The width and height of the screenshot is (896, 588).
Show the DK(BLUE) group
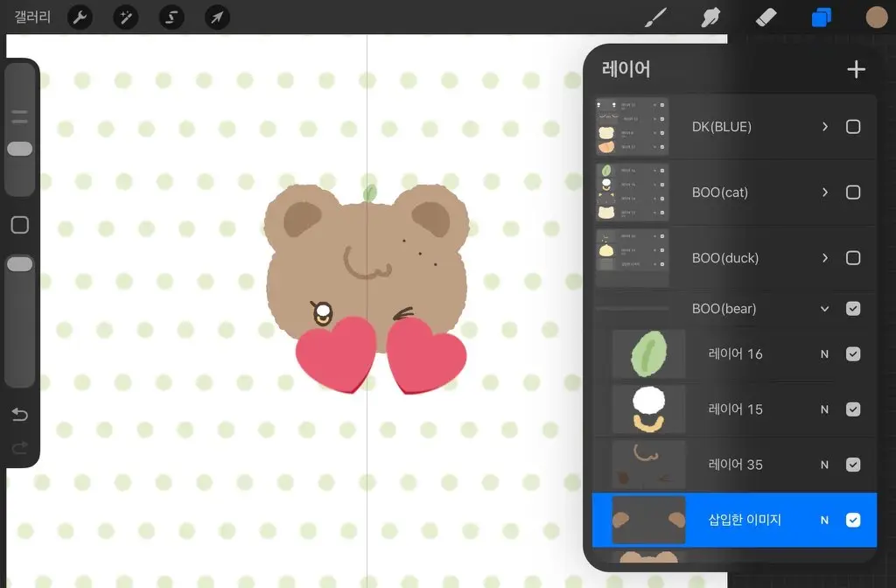tap(853, 127)
